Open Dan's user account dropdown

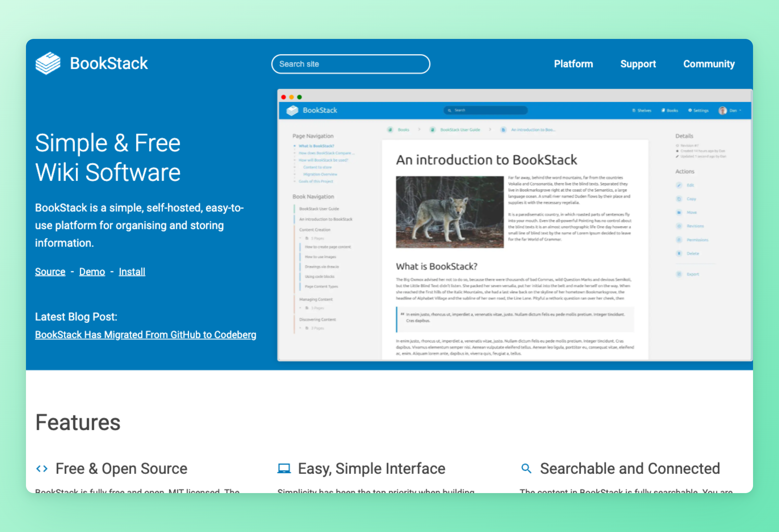731,110
